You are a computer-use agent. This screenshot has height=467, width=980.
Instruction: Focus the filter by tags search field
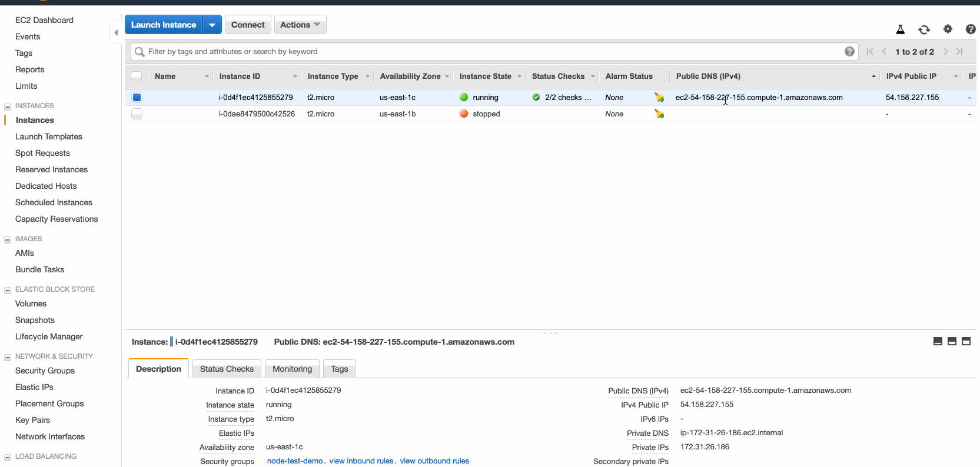(494, 52)
